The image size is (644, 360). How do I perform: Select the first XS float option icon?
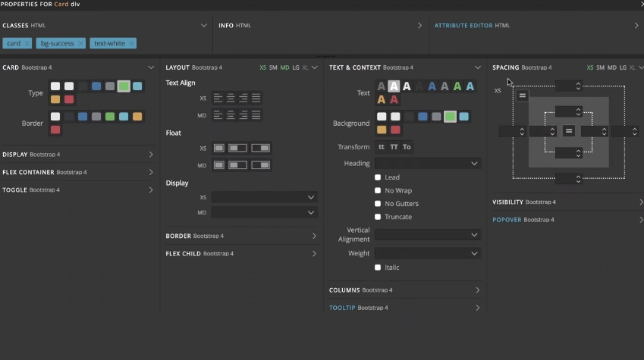click(x=219, y=148)
